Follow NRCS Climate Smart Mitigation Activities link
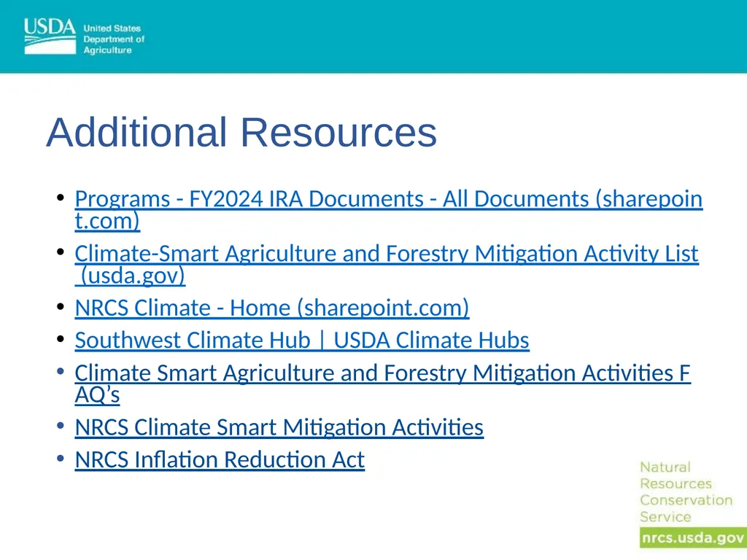747x560 pixels. click(279, 427)
